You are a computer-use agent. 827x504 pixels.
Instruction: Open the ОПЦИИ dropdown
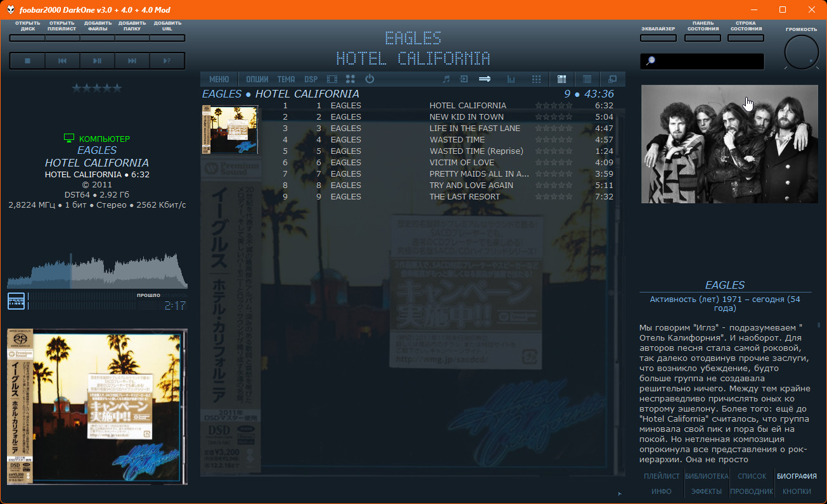tap(257, 79)
